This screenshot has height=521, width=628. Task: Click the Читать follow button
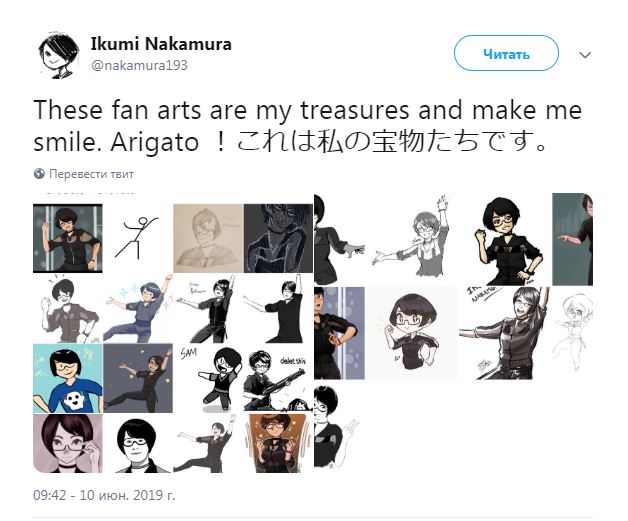pyautogui.click(x=506, y=53)
